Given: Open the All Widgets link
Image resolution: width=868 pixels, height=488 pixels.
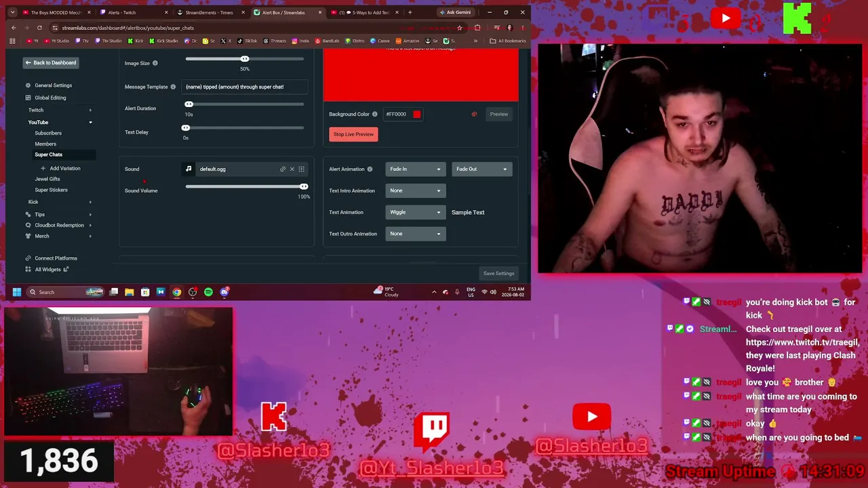Looking at the screenshot, I should (47, 269).
